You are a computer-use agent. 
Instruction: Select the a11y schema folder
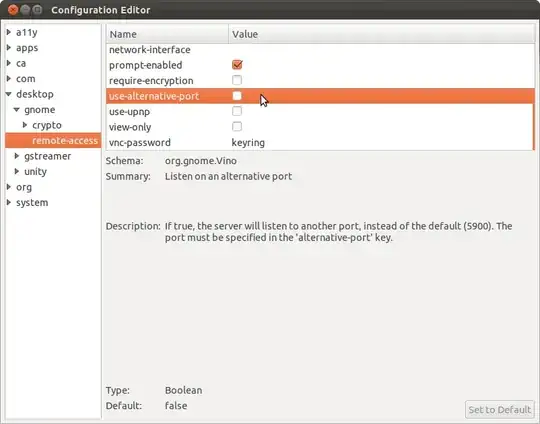tap(27, 32)
